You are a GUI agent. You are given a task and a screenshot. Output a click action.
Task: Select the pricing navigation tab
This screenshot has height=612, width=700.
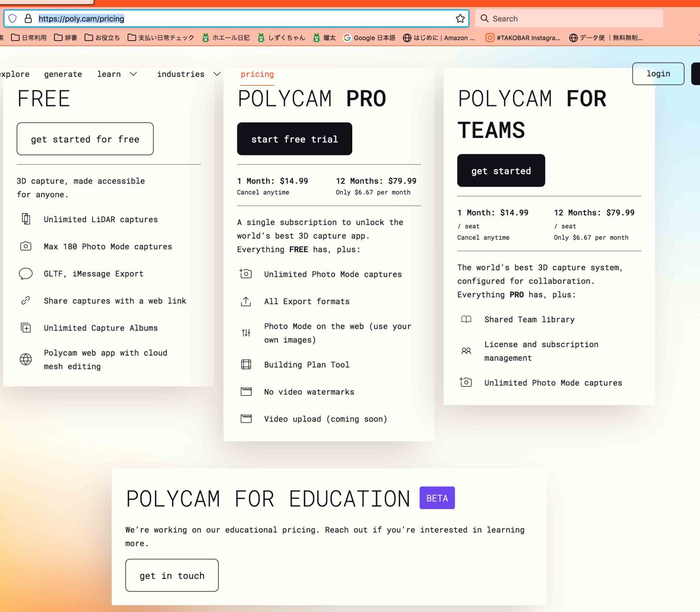pyautogui.click(x=257, y=74)
